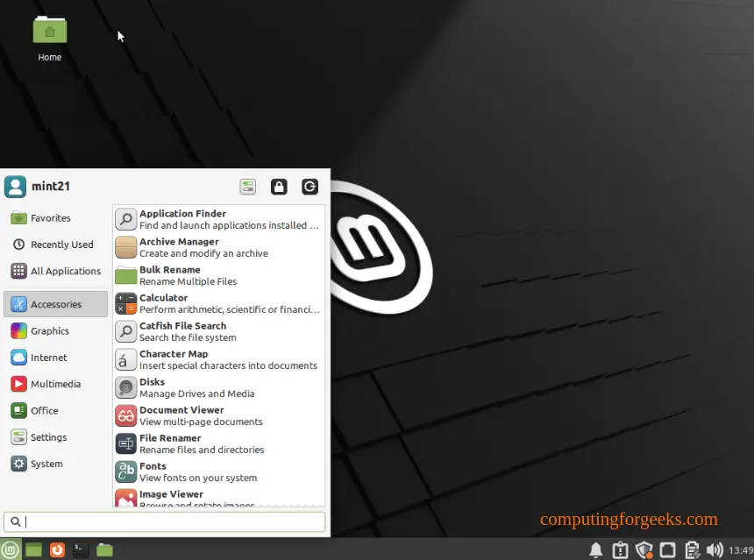Viewport: 754px width, 560px height.
Task: Click the square tray applet icon
Action: pyautogui.click(x=667, y=549)
